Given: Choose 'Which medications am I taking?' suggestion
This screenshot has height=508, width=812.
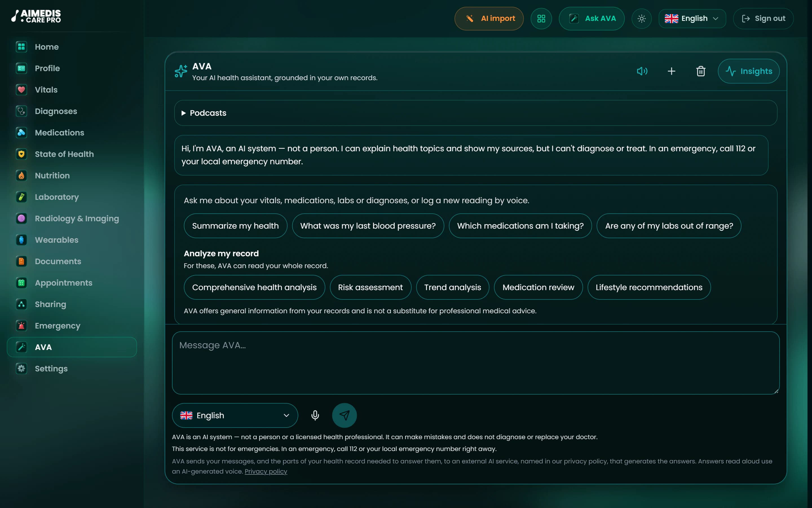Looking at the screenshot, I should click(520, 226).
